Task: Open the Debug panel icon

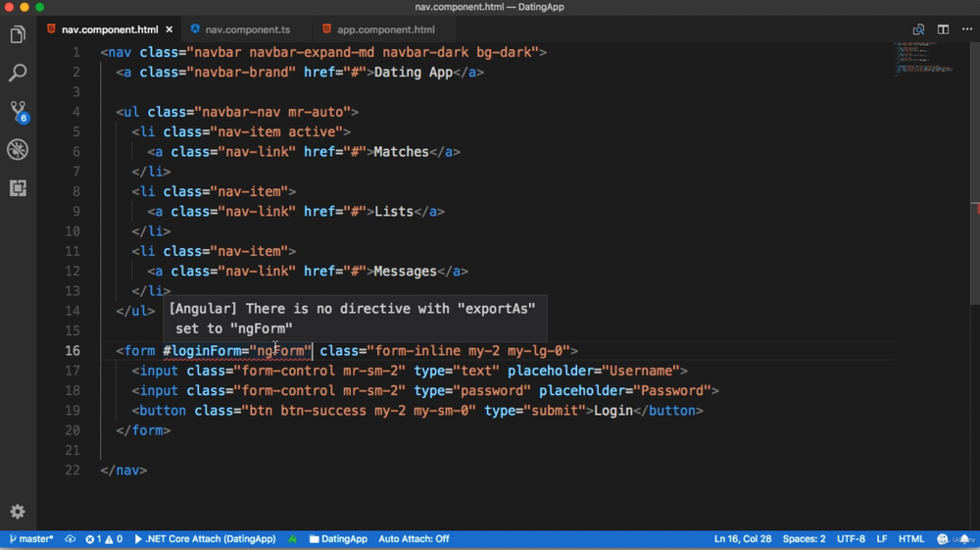Action: pyautogui.click(x=18, y=150)
